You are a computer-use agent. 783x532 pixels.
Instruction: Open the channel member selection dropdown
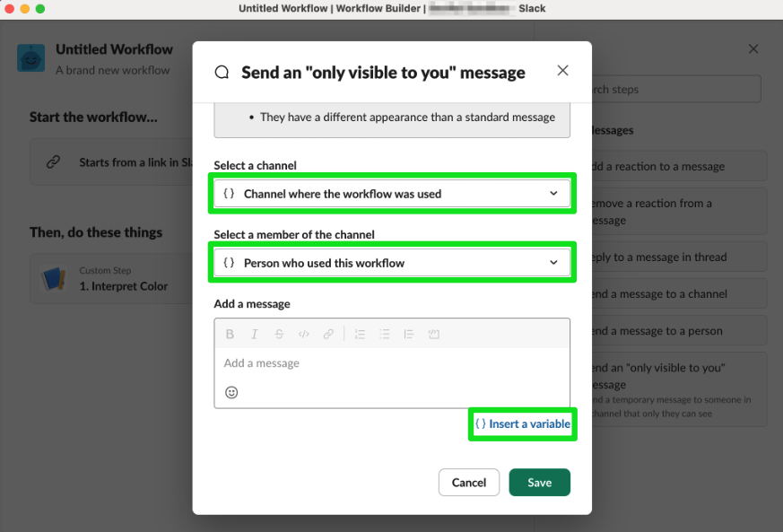(391, 262)
